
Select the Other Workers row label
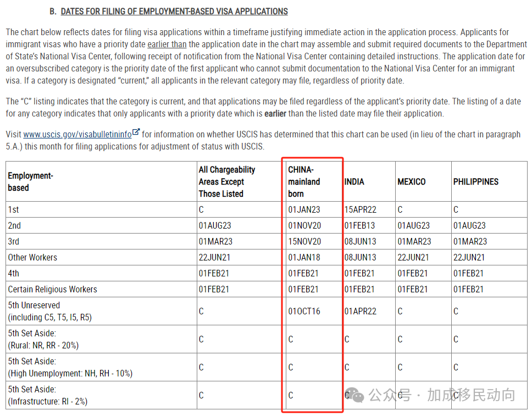coord(32,258)
